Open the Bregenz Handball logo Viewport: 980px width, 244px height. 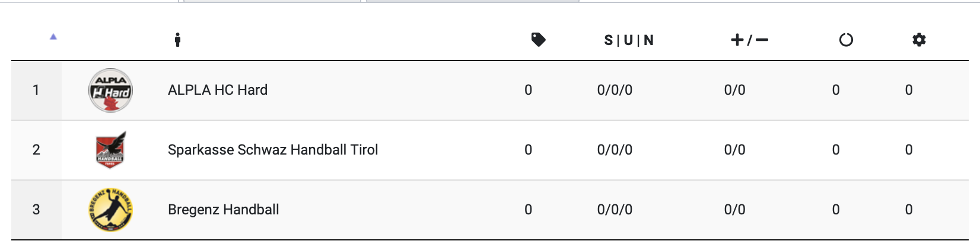coord(110,210)
